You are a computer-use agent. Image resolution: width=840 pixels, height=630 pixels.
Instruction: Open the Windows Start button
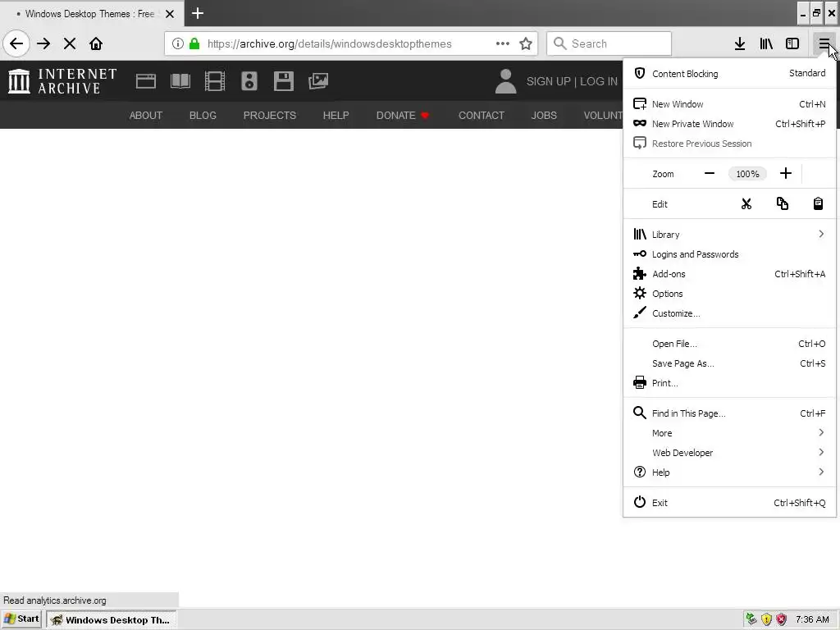pos(22,619)
